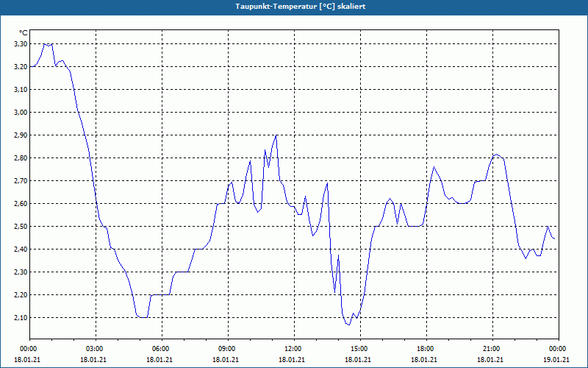This screenshot has width=588, height=368.
Task: Select the 18.01.21 date beneath 12:00
Action: 291,360
